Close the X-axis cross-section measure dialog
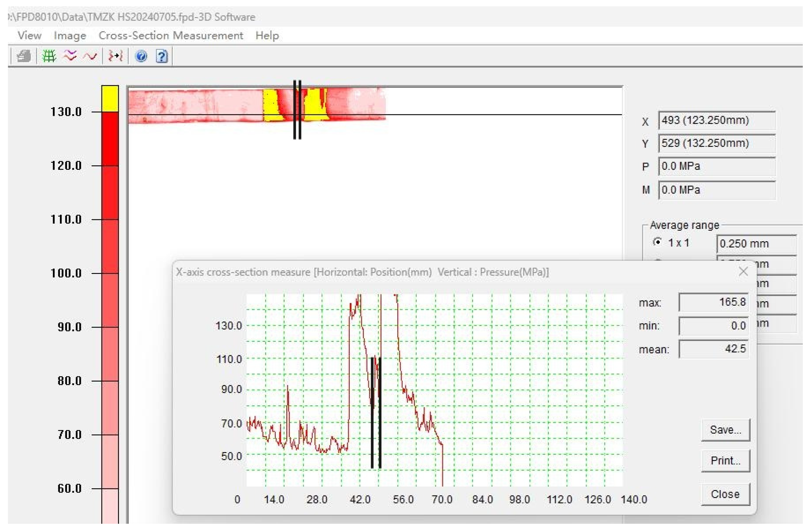812x532 pixels. (x=743, y=272)
